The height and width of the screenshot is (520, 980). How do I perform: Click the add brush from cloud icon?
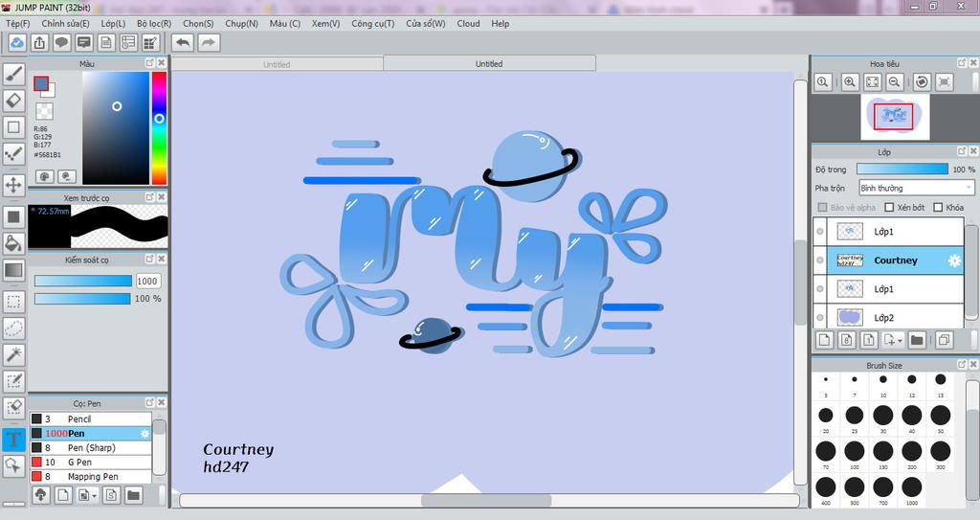[x=40, y=495]
